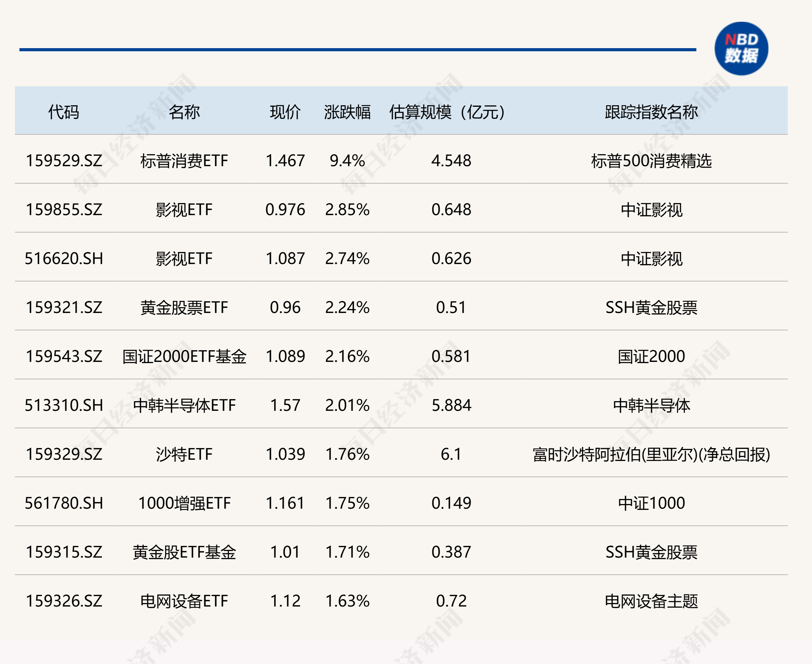Click the 涨跌幅 column header
The width and height of the screenshot is (812, 664).
347,112
